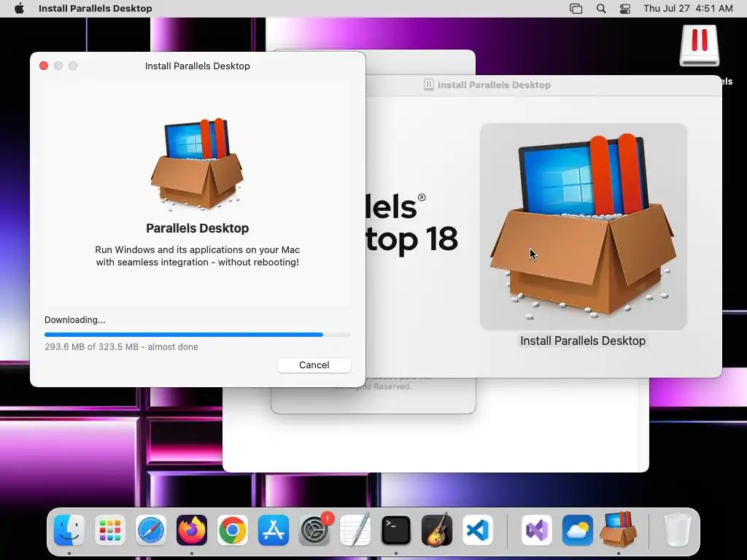Image resolution: width=747 pixels, height=560 pixels.
Task: Click the Run Windows description text in the dialog
Action: pos(197,256)
